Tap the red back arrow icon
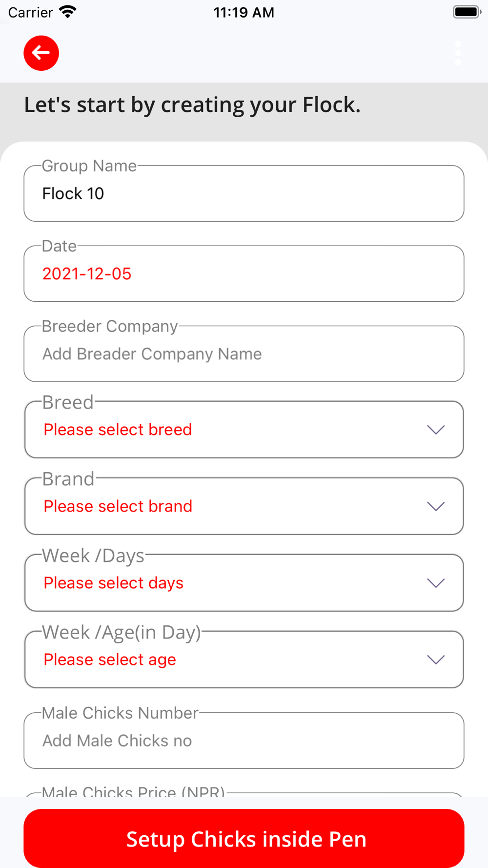The width and height of the screenshot is (488, 868). pyautogui.click(x=41, y=53)
